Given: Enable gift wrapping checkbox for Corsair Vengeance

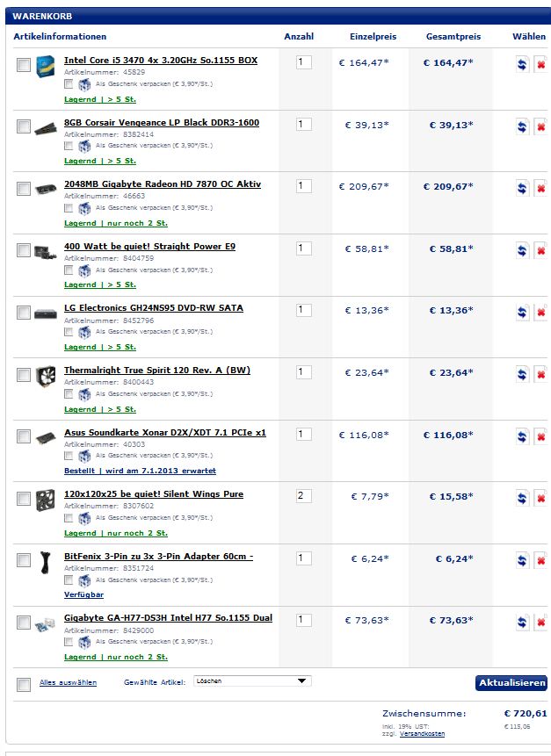Looking at the screenshot, I should pos(69,146).
